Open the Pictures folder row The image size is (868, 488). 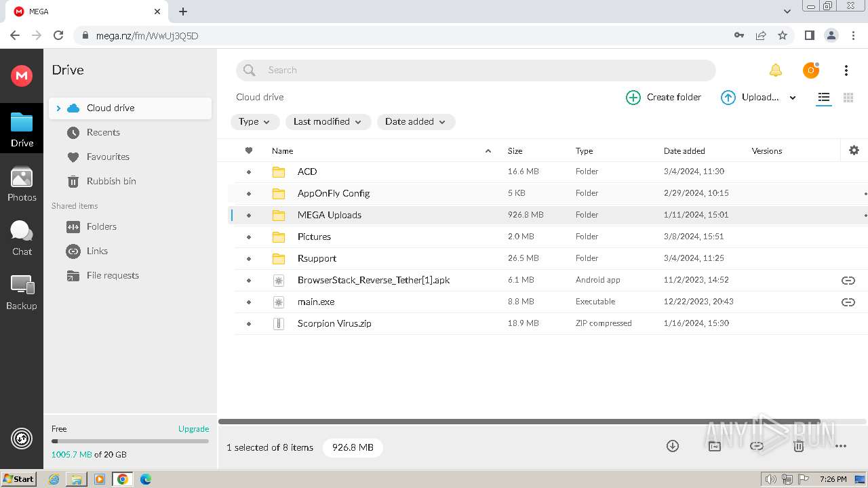[542, 237]
